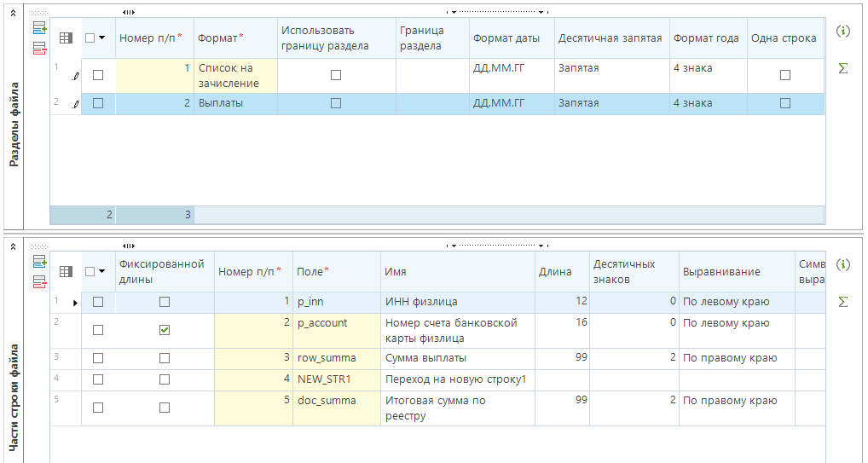Open select-all dropdown arrow in Разделы файла header
Image resolution: width=868 pixels, height=463 pixels.
(102, 38)
